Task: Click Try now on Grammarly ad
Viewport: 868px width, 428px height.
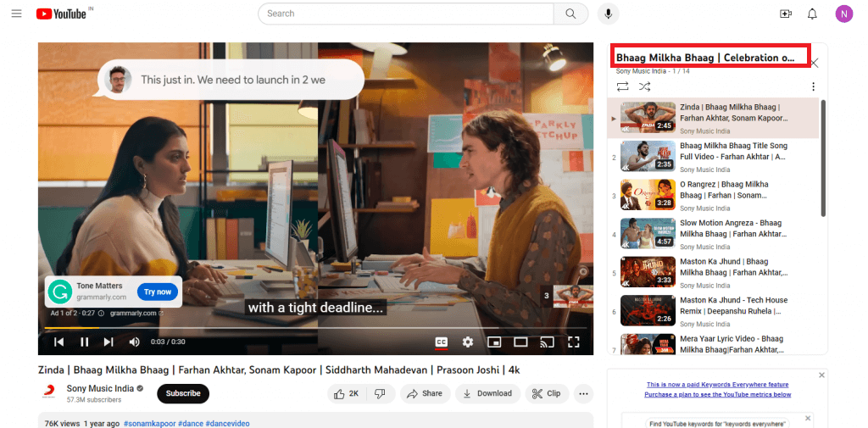Action: [x=157, y=292]
